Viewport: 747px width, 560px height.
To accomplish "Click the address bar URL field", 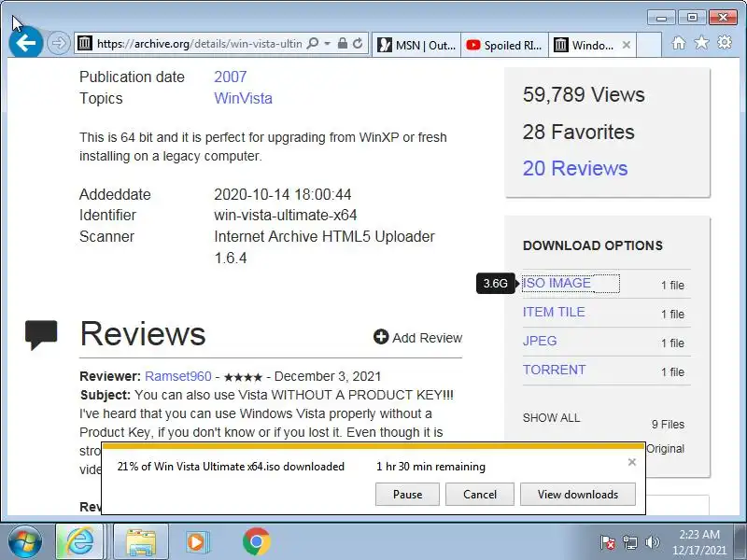I will point(199,44).
